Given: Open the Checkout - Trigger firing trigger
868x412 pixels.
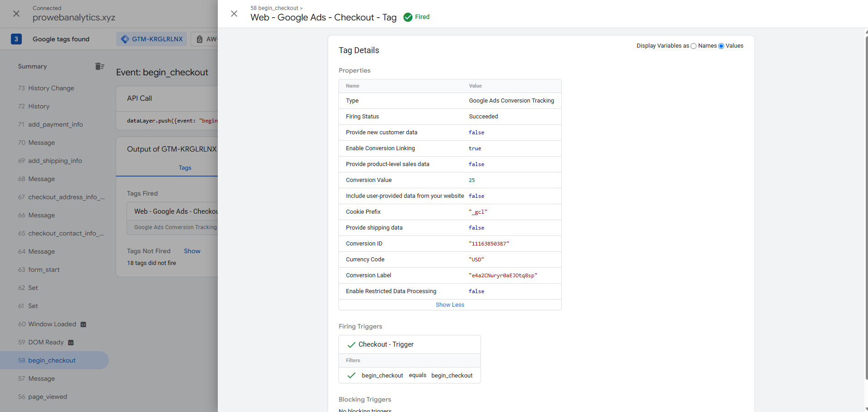Looking at the screenshot, I should pos(386,344).
